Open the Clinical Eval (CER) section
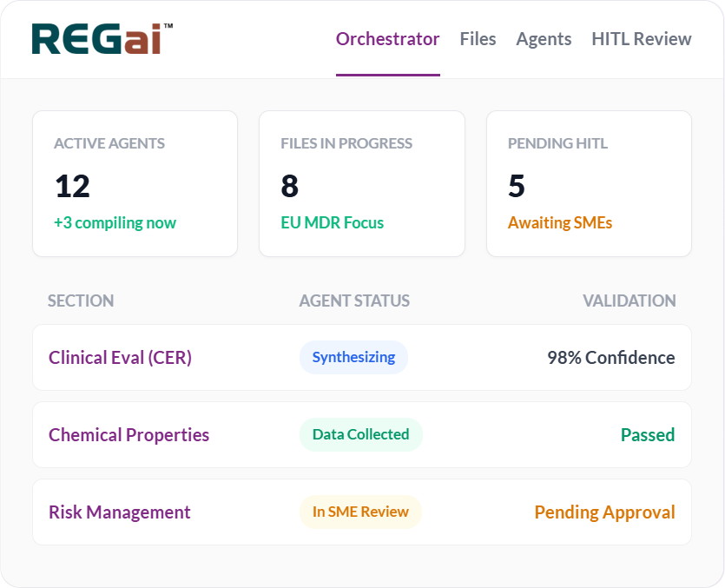Screen dimensions: 725x588 pyautogui.click(x=120, y=357)
